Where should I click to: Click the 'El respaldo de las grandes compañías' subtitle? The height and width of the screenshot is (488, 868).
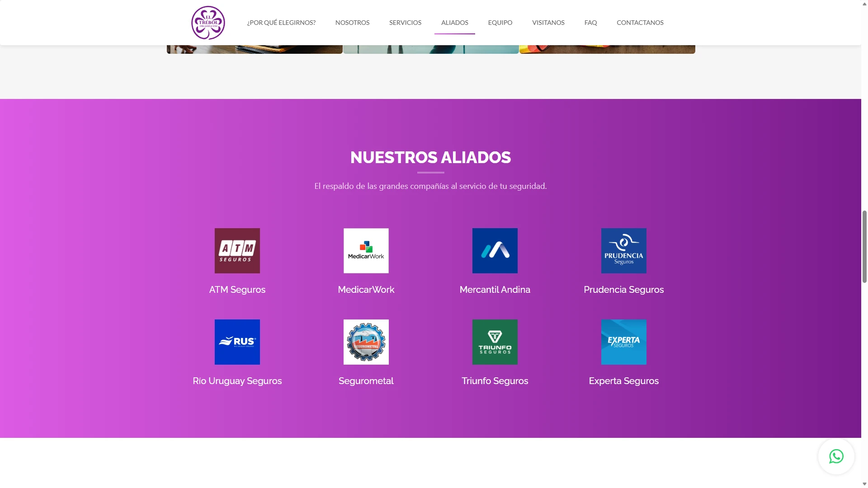[430, 186]
